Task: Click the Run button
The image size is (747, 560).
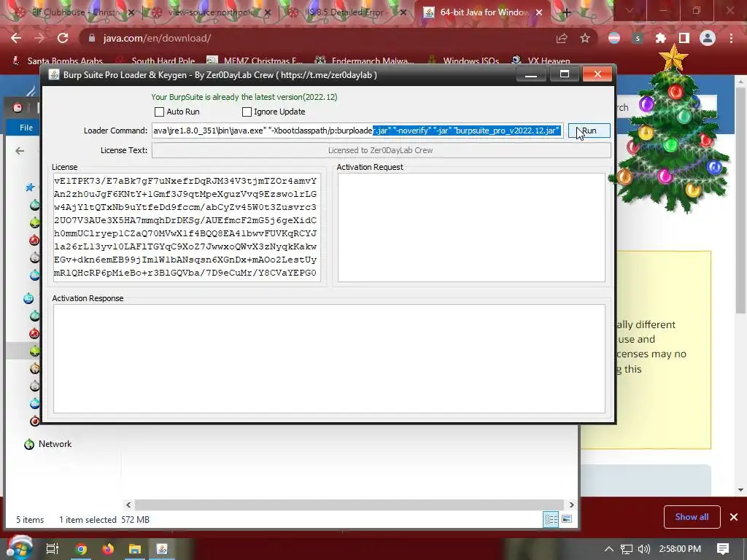Action: [589, 131]
